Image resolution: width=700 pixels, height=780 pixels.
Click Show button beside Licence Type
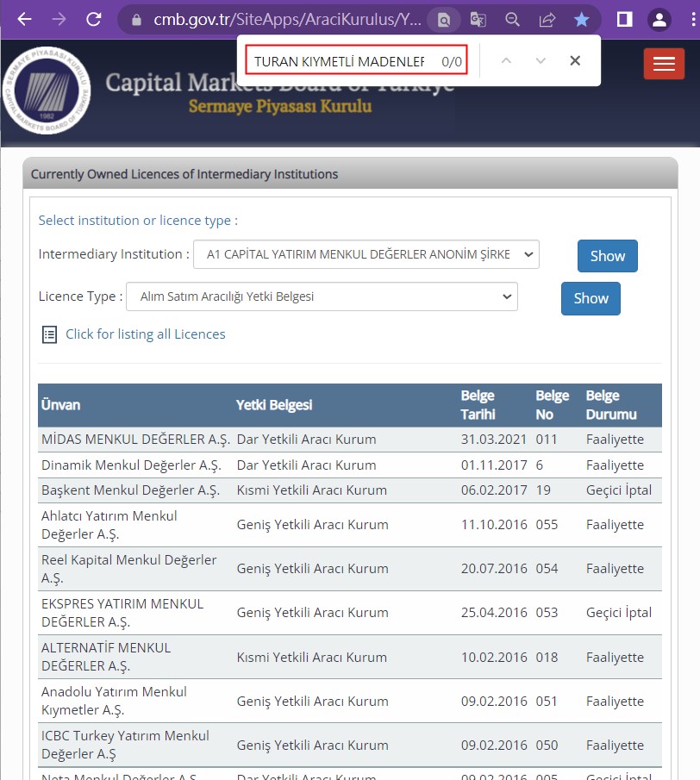point(591,298)
